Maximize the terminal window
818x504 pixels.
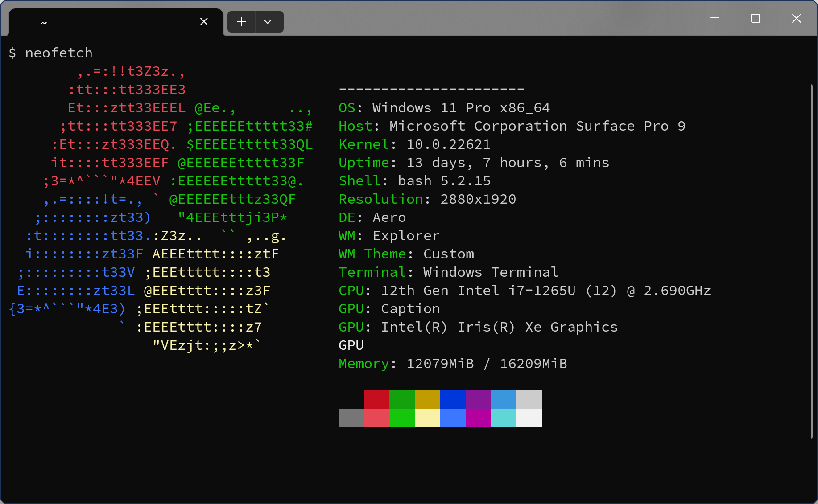(756, 18)
